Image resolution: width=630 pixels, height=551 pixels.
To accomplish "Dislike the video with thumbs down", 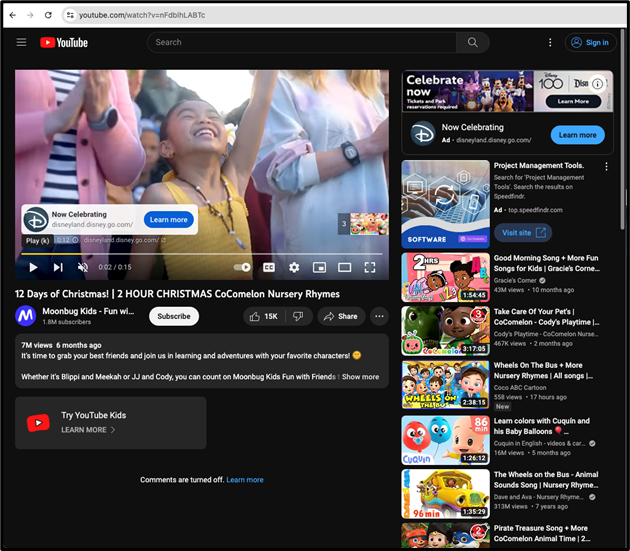I will coord(299,316).
